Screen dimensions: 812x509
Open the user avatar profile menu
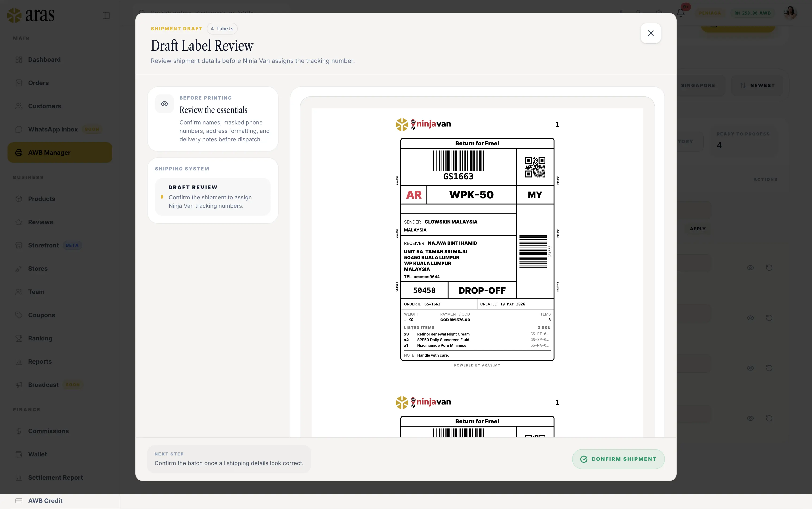(790, 13)
